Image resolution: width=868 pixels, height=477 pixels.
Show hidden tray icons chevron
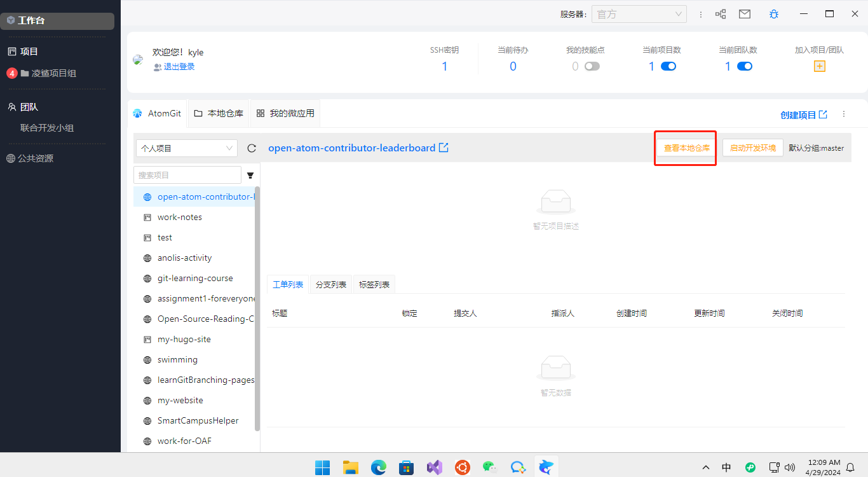[x=705, y=467]
